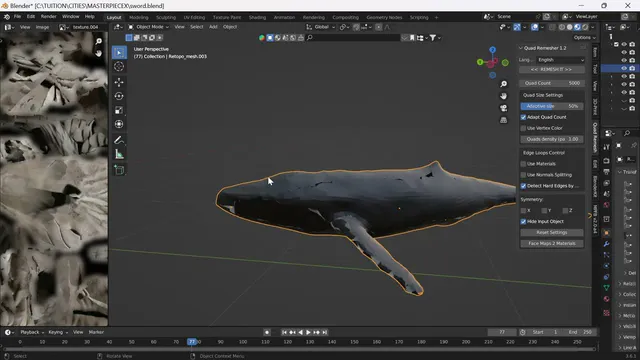Viewport: 640px width, 360px height.
Task: Open the English language dropdown
Action: pos(561,60)
